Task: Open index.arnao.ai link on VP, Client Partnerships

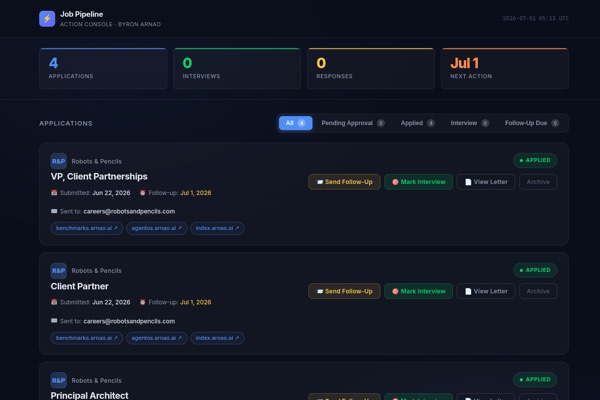Action: (217, 228)
